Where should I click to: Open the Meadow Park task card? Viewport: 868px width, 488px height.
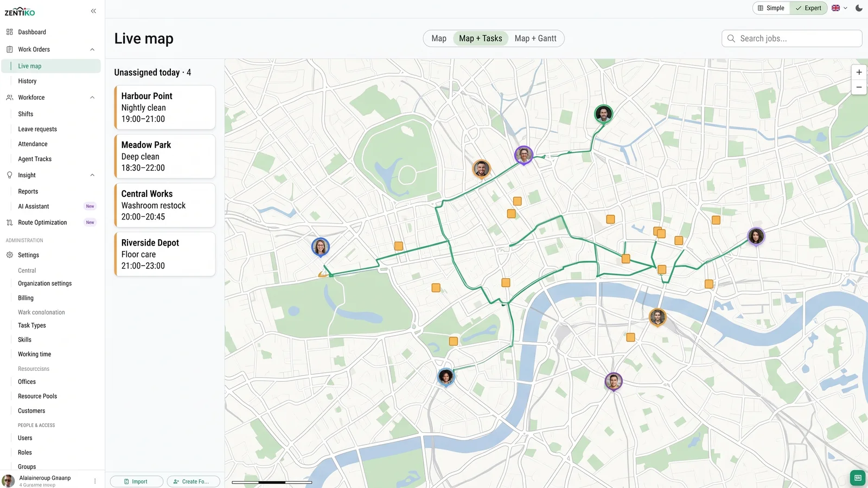[165, 156]
